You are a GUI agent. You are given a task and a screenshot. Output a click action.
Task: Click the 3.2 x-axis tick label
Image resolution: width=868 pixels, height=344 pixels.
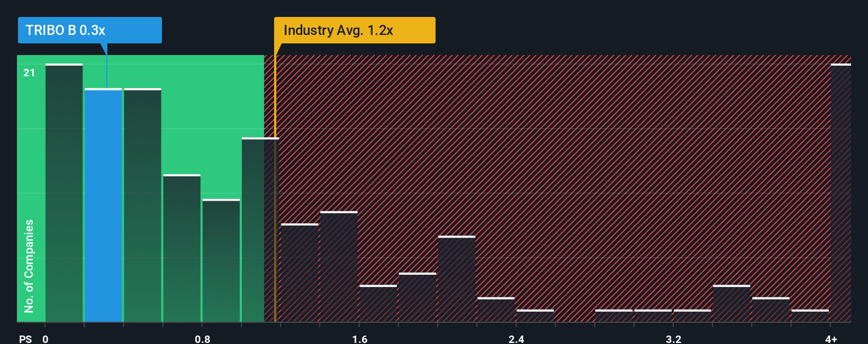pos(673,339)
